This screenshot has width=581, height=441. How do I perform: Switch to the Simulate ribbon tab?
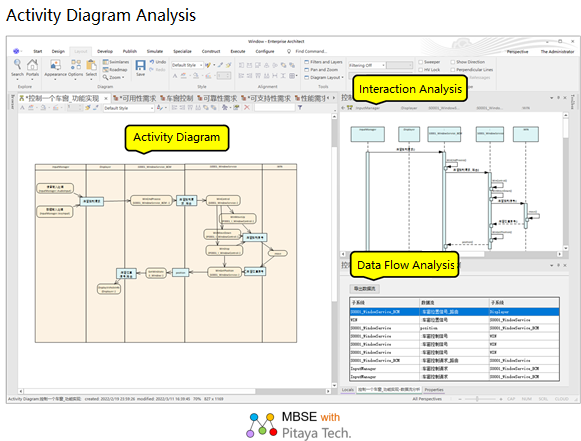click(155, 51)
